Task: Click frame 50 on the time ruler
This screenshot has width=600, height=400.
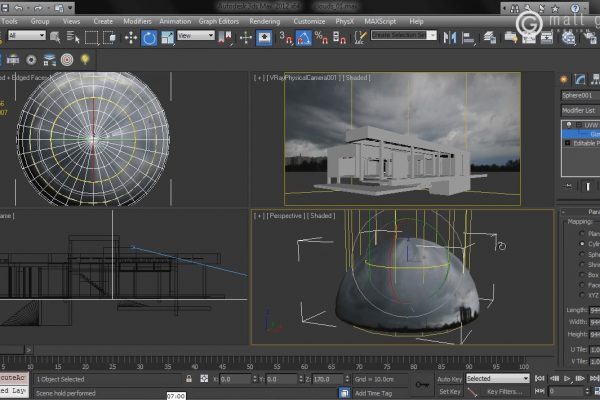Action: (249, 367)
